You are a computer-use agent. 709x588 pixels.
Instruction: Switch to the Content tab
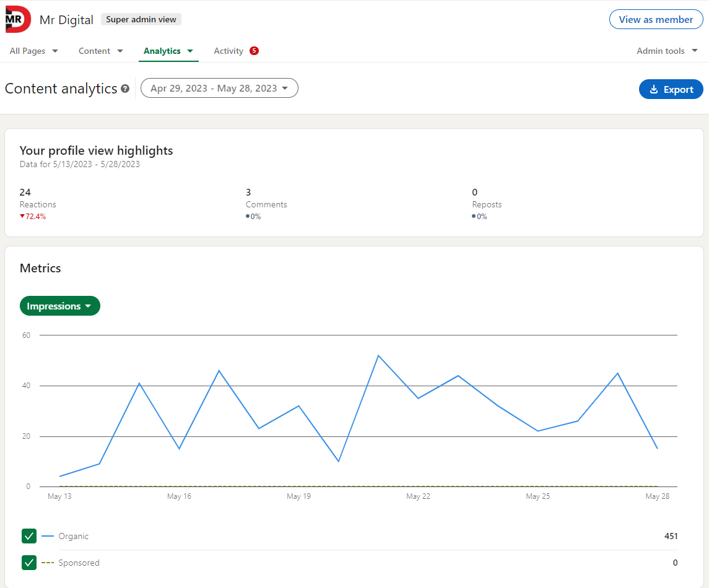pyautogui.click(x=94, y=51)
